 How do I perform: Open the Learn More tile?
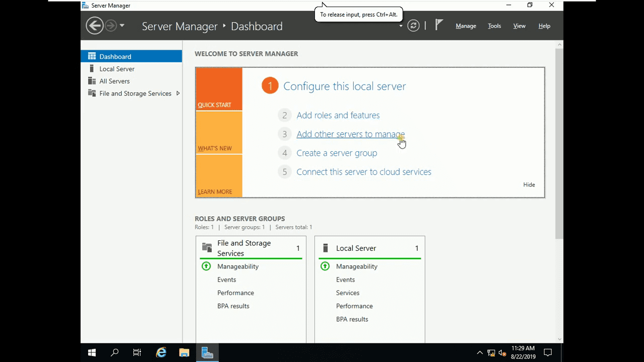tap(219, 176)
